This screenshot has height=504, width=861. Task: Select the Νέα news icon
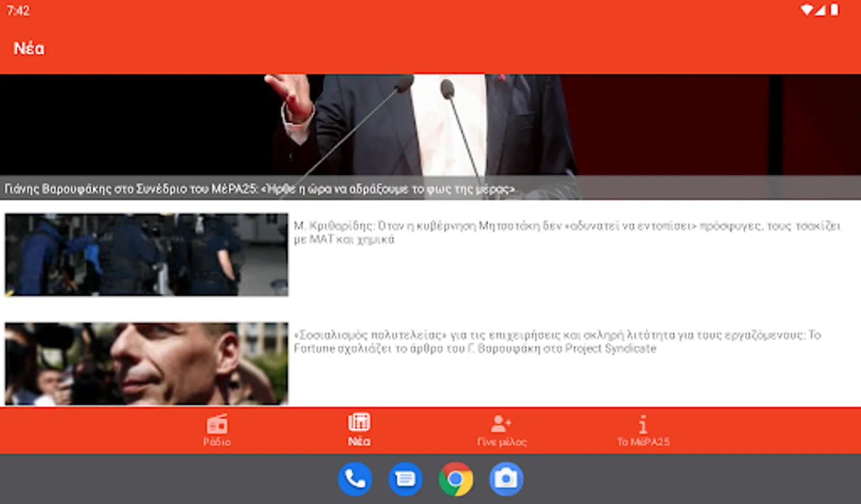tap(359, 422)
